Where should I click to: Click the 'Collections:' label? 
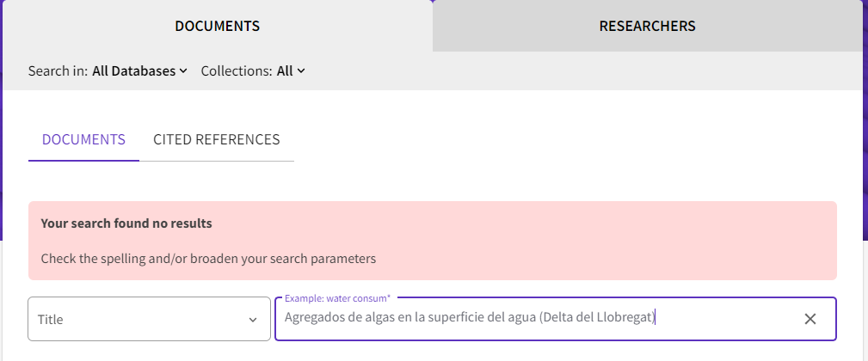click(237, 71)
